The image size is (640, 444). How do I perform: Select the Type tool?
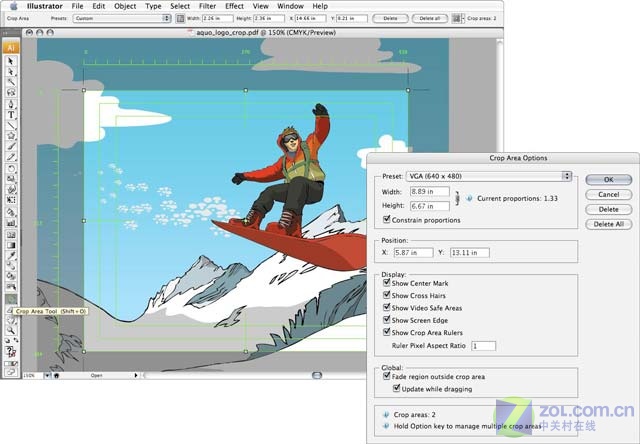[11, 115]
